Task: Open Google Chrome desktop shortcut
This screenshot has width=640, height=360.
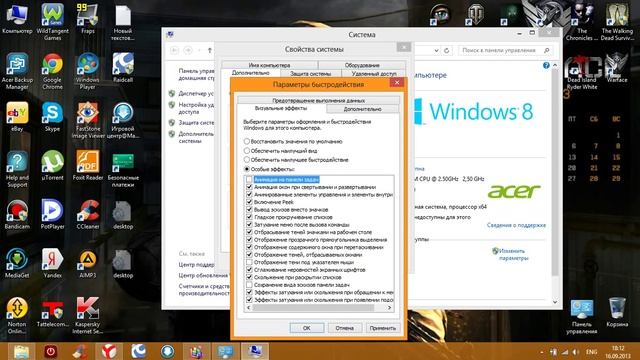Action: [52, 71]
